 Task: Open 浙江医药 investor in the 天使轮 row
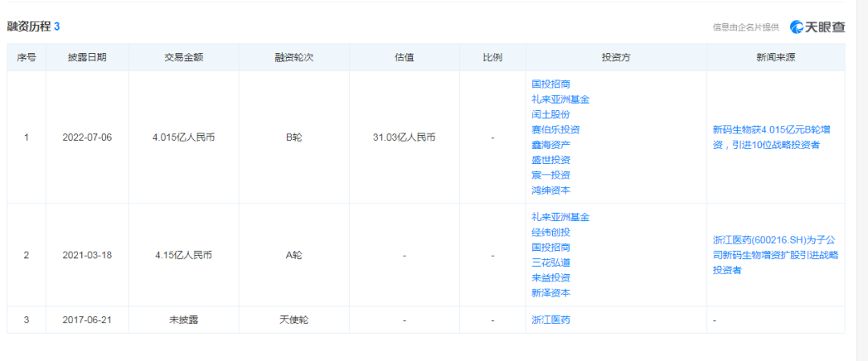tap(551, 320)
